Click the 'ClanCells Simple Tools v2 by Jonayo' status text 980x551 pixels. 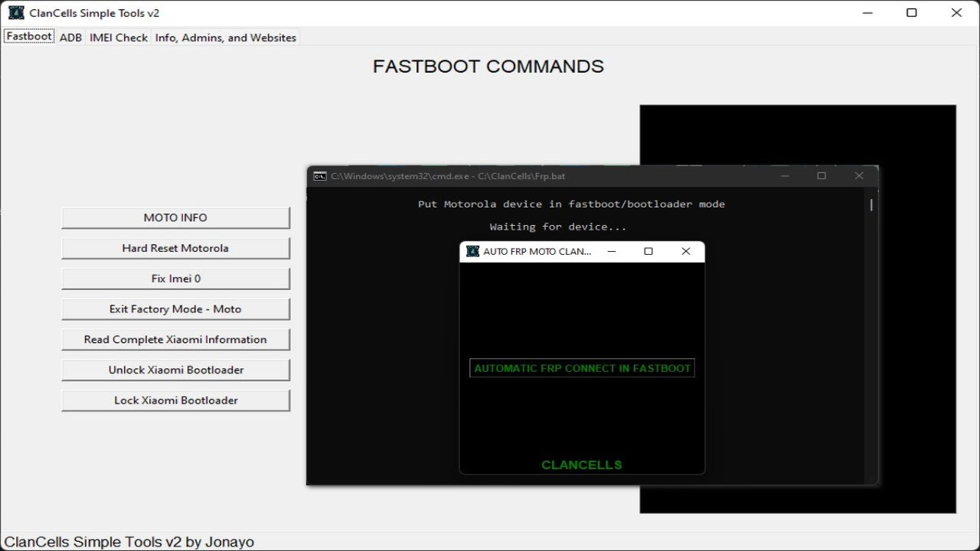(x=129, y=542)
